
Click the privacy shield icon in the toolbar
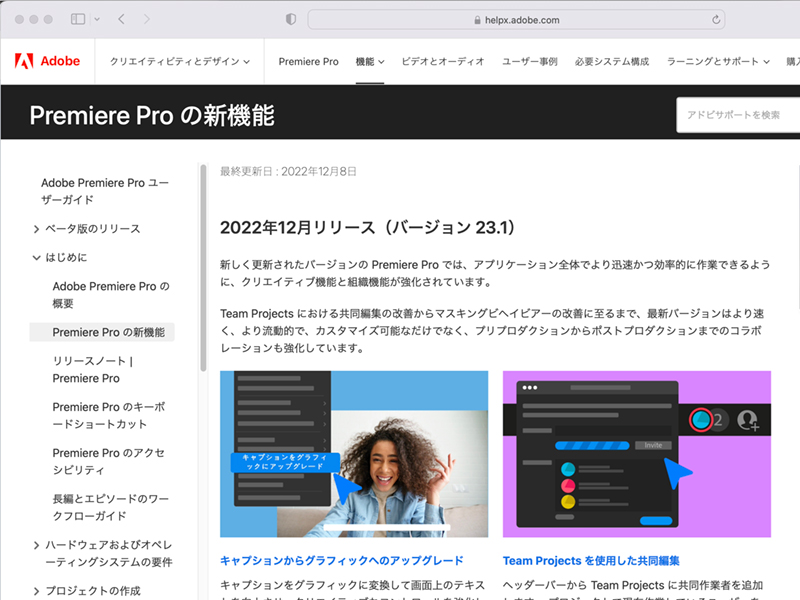coord(289,19)
